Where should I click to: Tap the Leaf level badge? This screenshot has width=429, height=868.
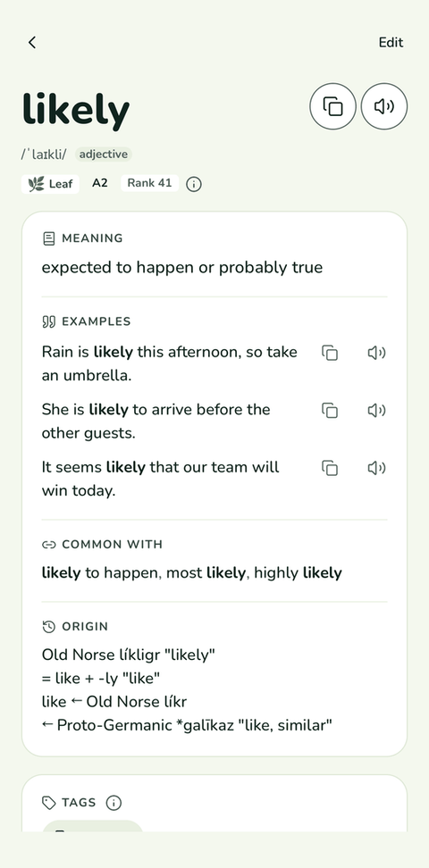tap(50, 184)
